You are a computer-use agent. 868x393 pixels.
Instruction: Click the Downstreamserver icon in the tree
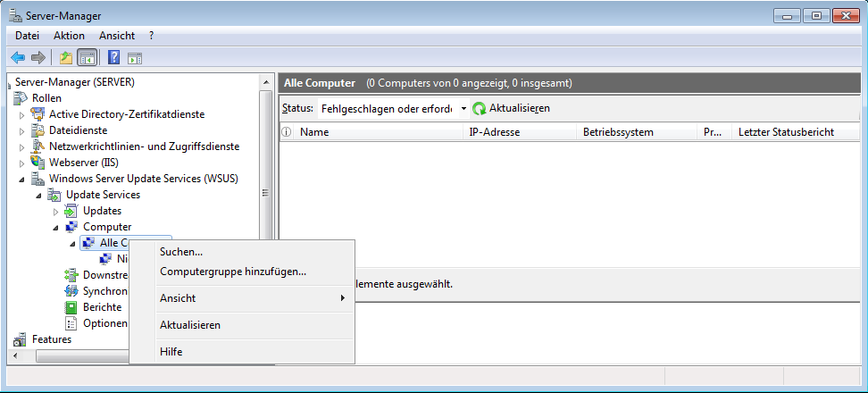pyautogui.click(x=72, y=275)
